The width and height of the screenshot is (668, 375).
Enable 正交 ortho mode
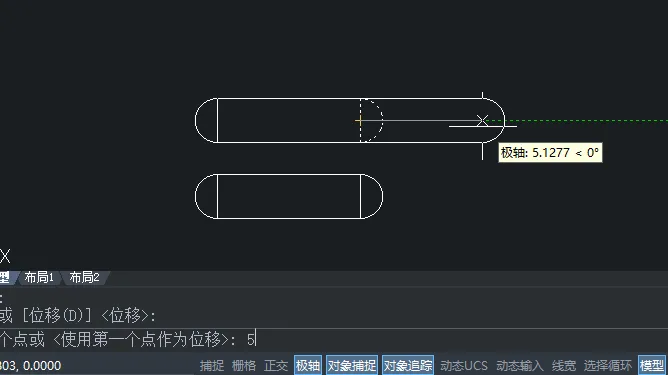tap(276, 366)
